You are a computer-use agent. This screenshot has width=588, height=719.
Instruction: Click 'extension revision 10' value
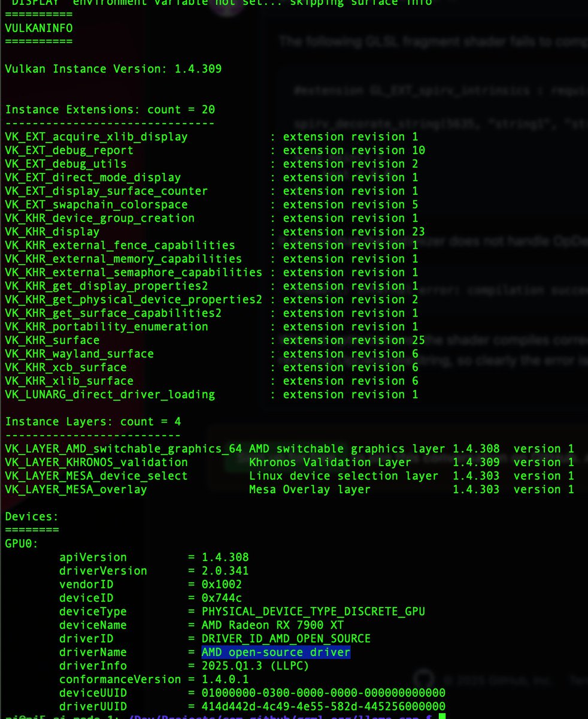(x=354, y=150)
